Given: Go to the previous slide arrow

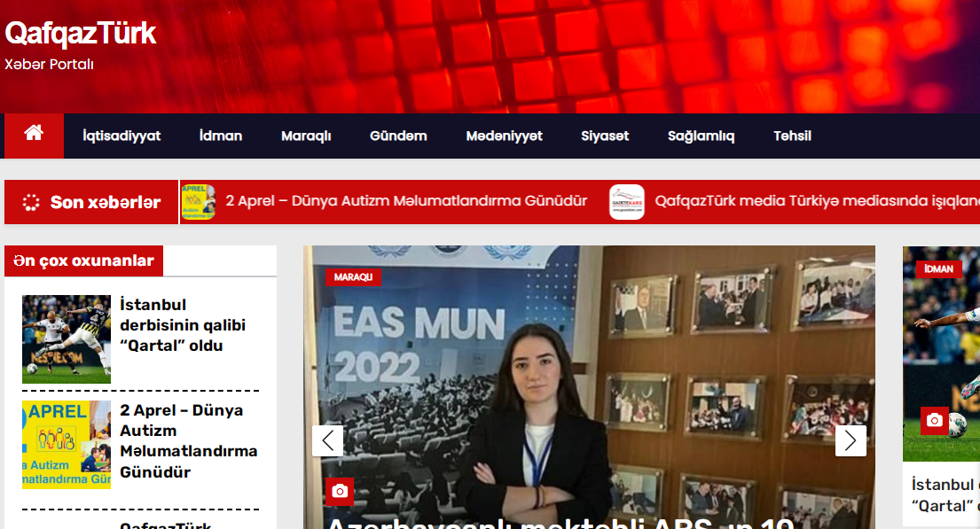Looking at the screenshot, I should coord(327,440).
